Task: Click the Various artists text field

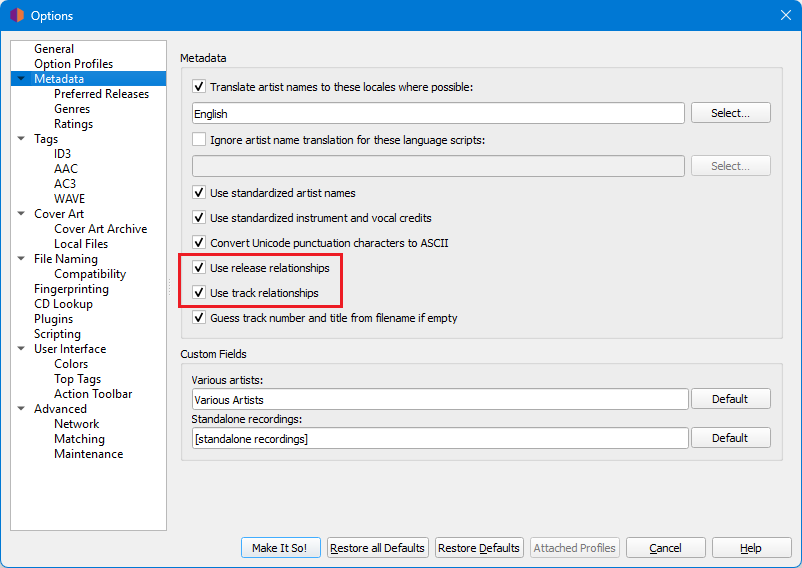Action: point(439,400)
